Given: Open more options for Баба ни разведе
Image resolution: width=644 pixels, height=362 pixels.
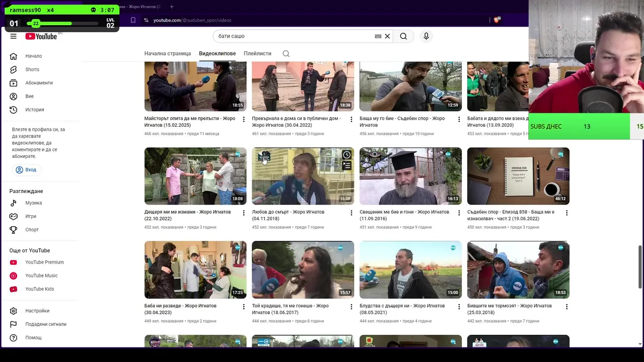Looking at the screenshot, I should [244, 307].
